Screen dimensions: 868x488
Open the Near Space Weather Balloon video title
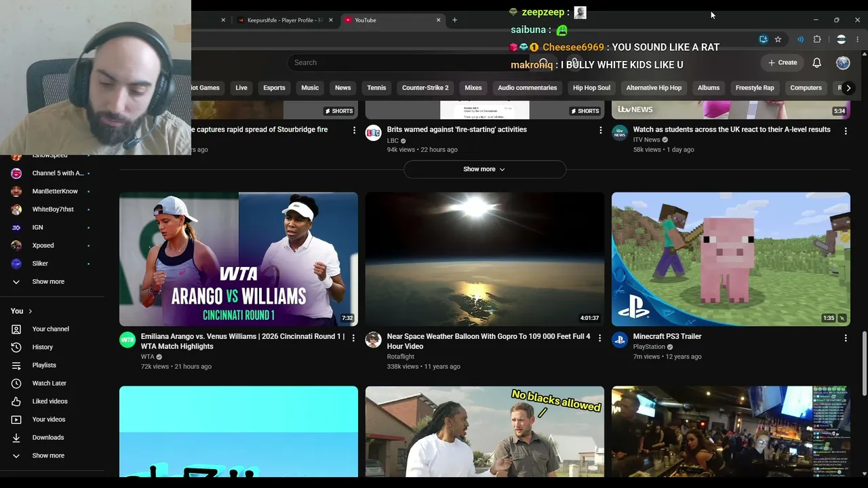tap(488, 341)
